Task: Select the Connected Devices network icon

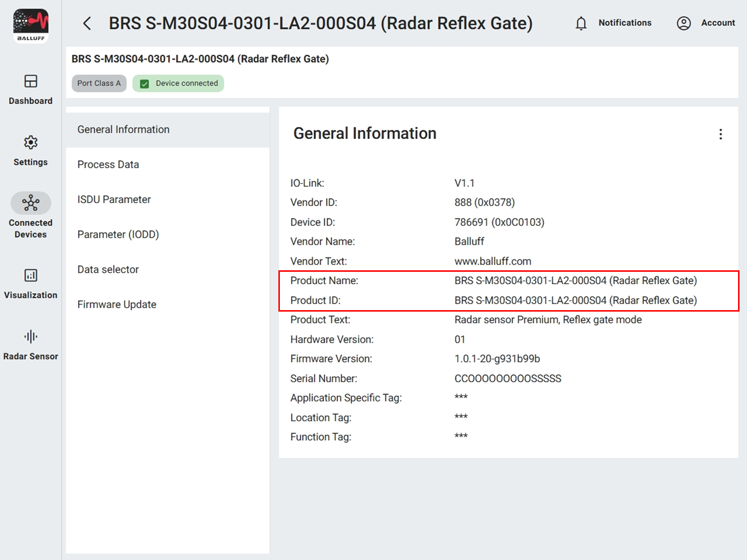Action: coord(31,203)
